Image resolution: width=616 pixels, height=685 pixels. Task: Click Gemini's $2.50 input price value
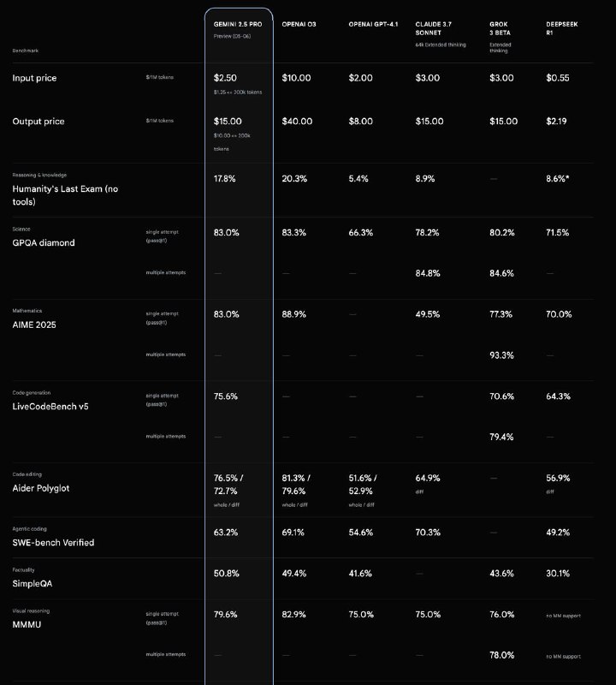coord(225,78)
